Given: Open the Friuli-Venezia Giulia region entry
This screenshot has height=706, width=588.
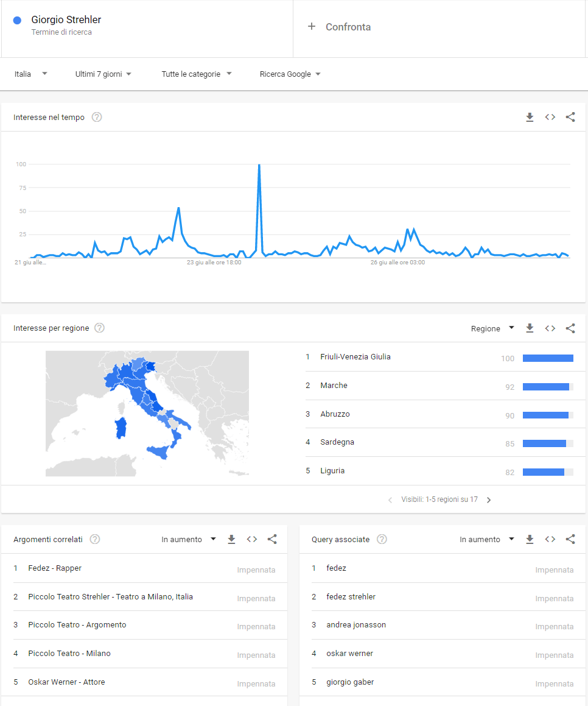Looking at the screenshot, I should [x=355, y=357].
